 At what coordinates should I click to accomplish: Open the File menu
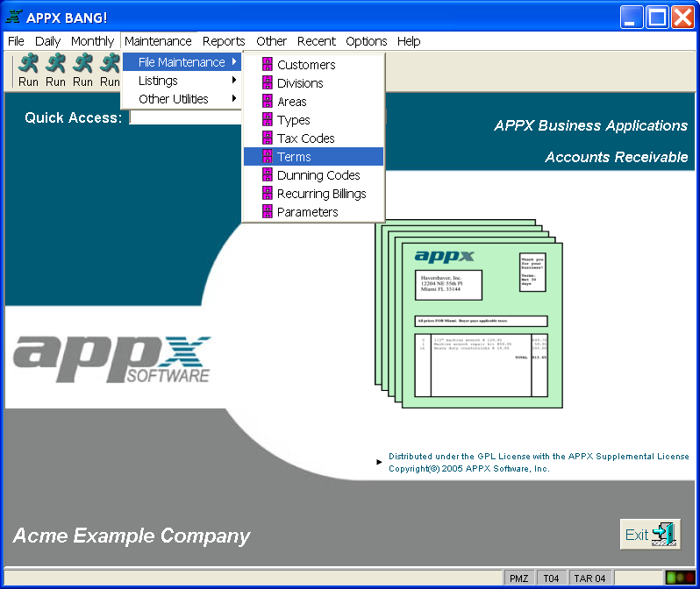point(16,41)
